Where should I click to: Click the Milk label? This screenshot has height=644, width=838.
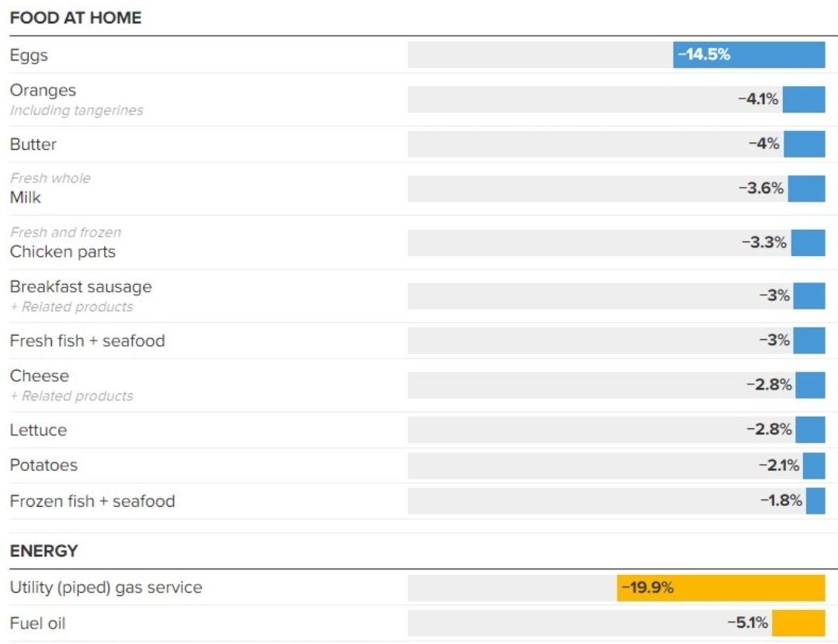click(26, 197)
